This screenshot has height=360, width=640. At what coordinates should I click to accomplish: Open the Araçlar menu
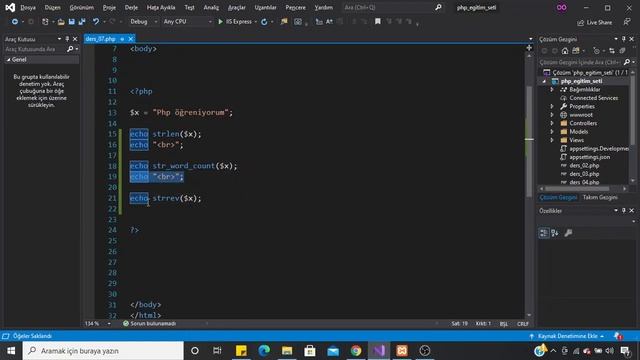point(237,7)
